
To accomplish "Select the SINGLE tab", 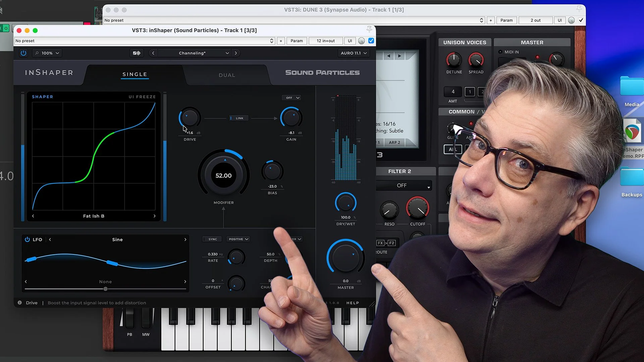I will 135,74.
